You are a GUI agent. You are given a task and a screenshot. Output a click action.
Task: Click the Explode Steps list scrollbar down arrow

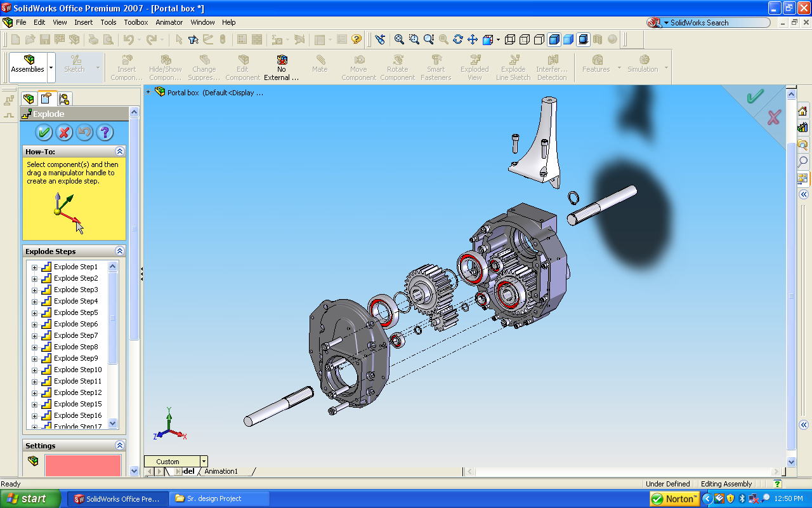pyautogui.click(x=113, y=424)
